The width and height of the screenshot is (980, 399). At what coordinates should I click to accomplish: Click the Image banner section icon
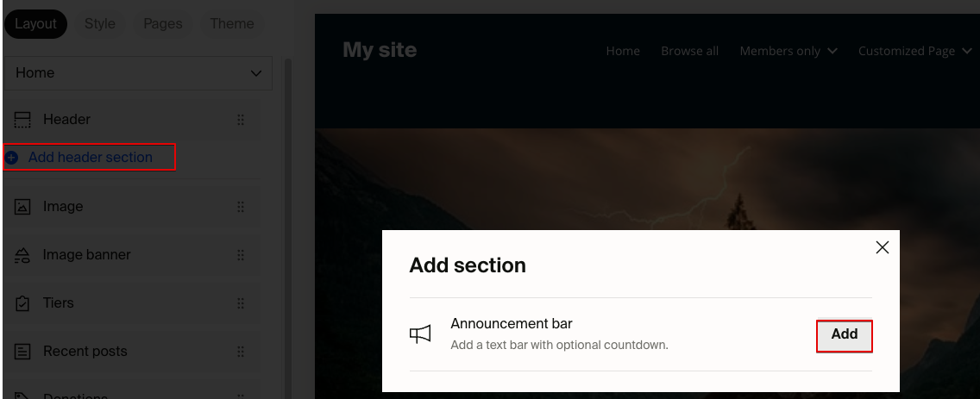[22, 255]
